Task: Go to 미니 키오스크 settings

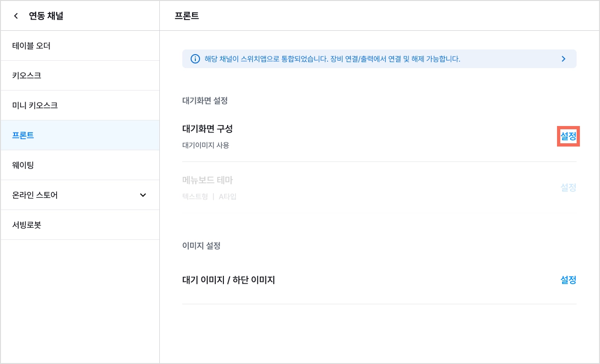Action: coord(80,105)
